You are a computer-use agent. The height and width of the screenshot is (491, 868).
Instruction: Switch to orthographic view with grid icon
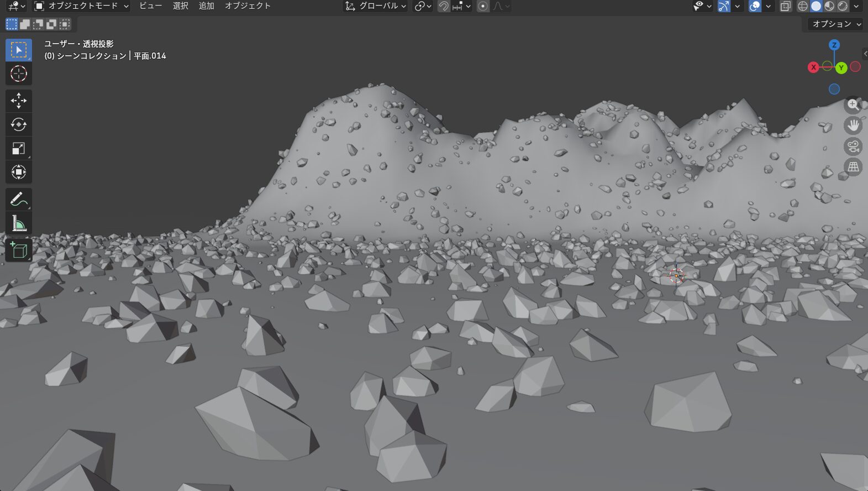pyautogui.click(x=853, y=167)
